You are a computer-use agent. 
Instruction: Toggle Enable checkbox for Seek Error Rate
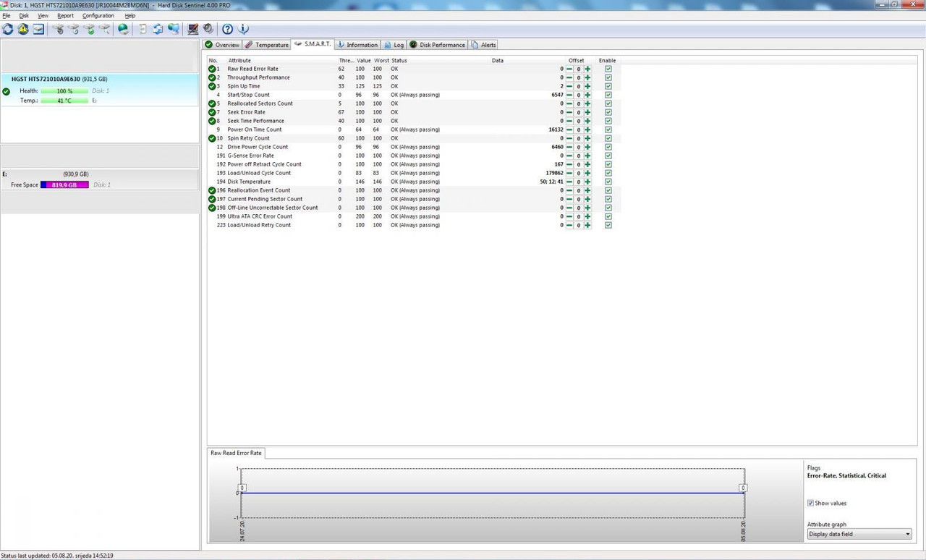coord(608,112)
